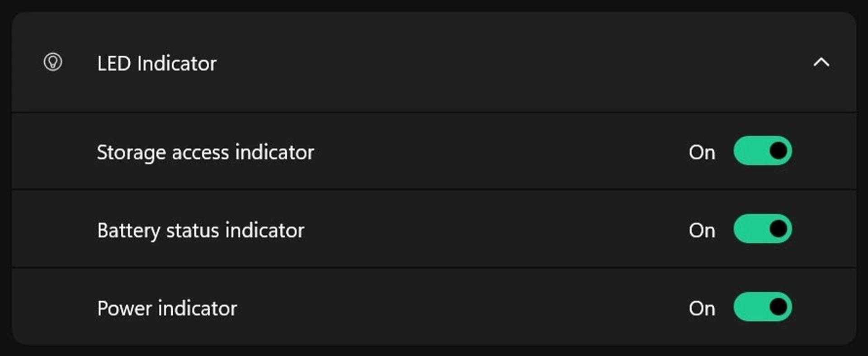
Task: Click the Power indicator label text
Action: 167,309
